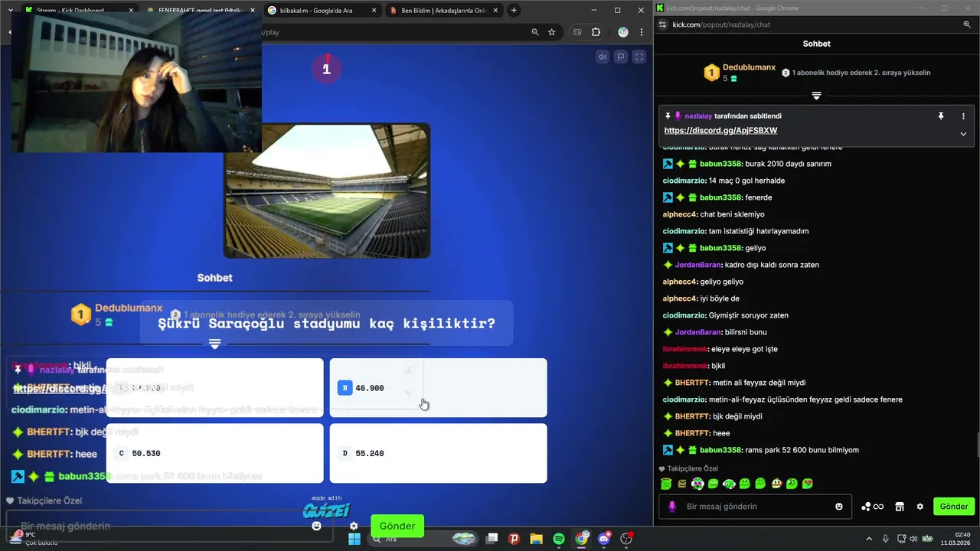Insert the second emote in the emote row
This screenshot has width=980, height=551.
pos(682,484)
